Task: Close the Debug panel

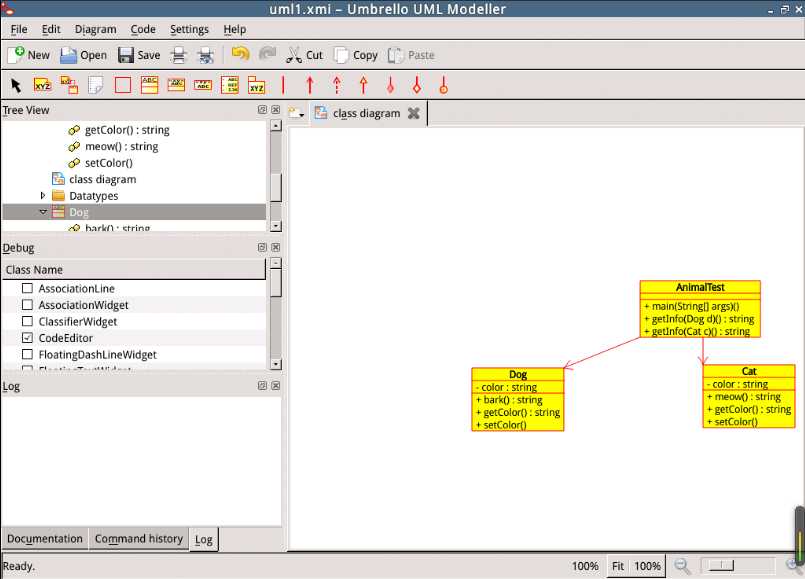Action: (x=276, y=247)
